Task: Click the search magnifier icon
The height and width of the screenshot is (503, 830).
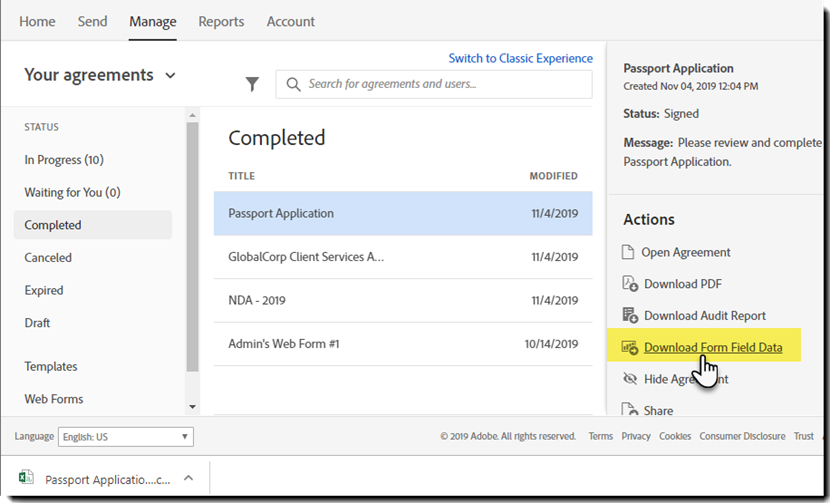Action: 293,85
